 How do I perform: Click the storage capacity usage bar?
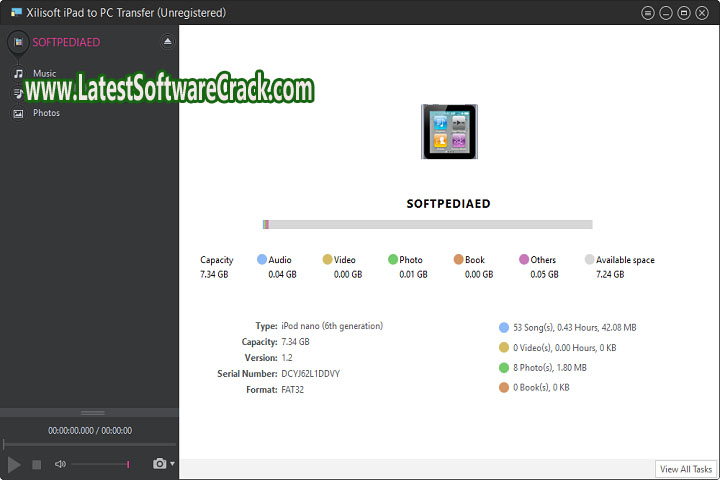[x=427, y=225]
